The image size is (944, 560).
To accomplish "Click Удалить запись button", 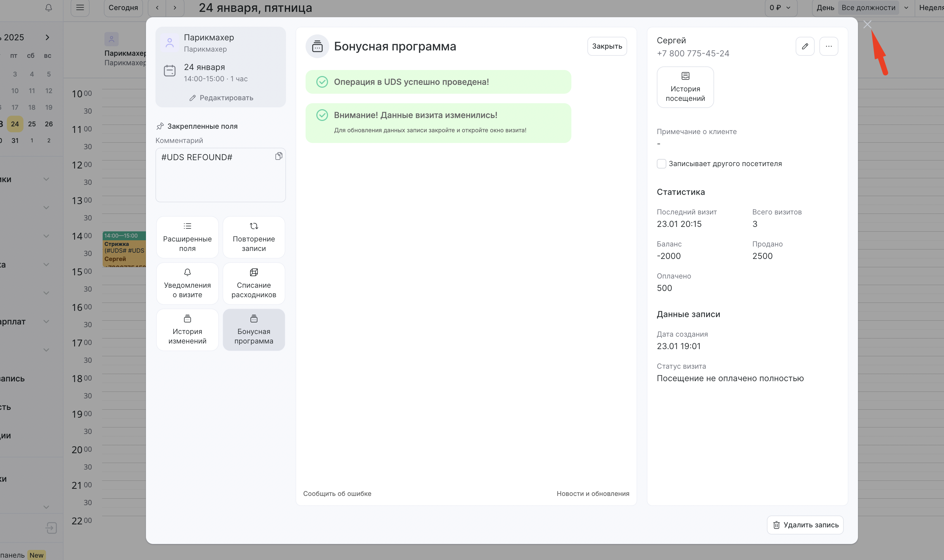I will 805,525.
